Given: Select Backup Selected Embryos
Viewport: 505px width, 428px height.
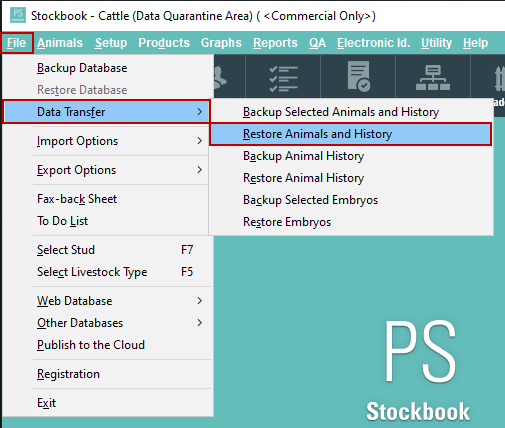Looking at the screenshot, I should 351,200.
